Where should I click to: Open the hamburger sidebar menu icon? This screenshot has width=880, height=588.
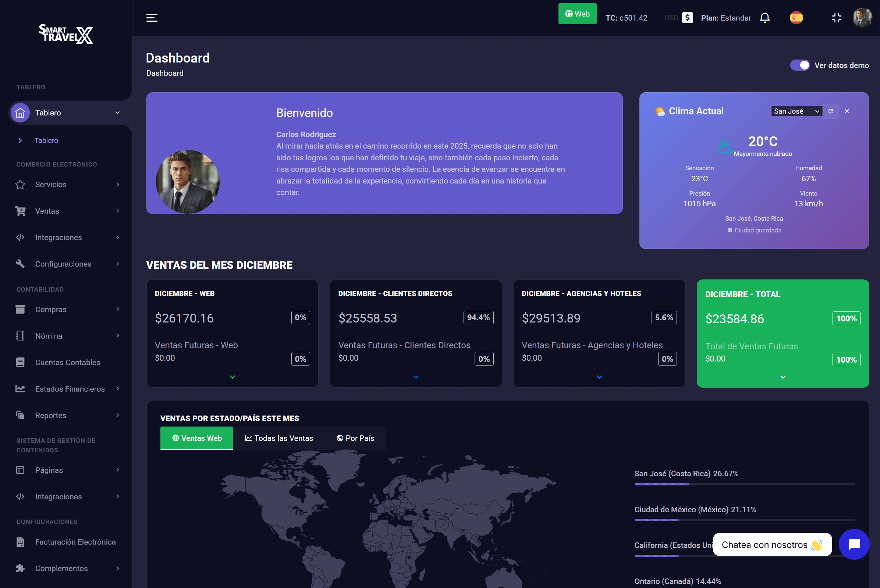coord(152,18)
